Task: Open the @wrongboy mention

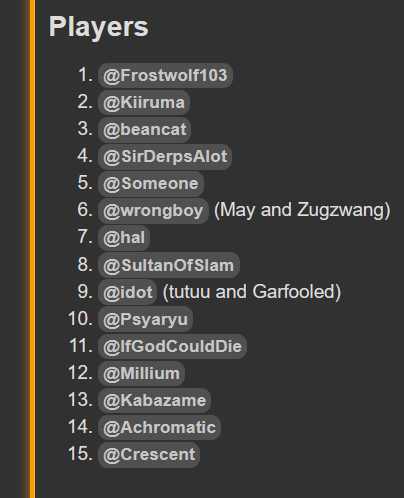Action: tap(153, 211)
